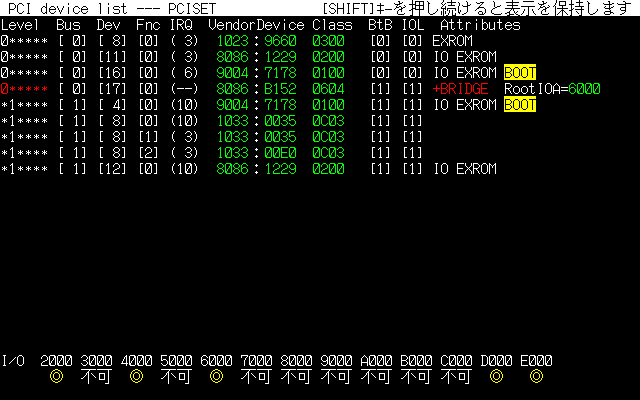Click the 不可 mark under I/O 8000
The image size is (640, 400).
tap(296, 377)
